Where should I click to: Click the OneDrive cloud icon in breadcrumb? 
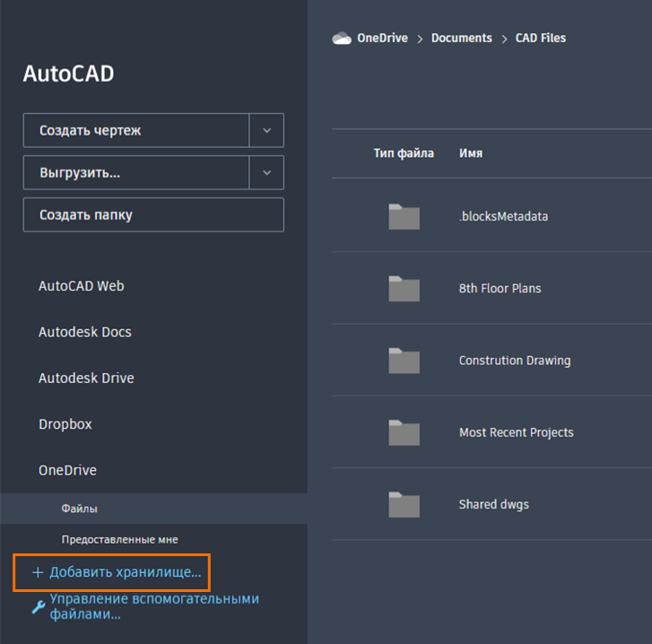341,39
